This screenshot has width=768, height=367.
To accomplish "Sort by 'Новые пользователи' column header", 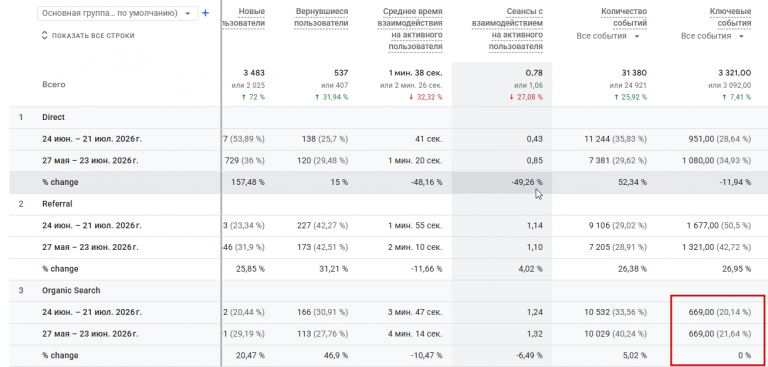I will 243,17.
